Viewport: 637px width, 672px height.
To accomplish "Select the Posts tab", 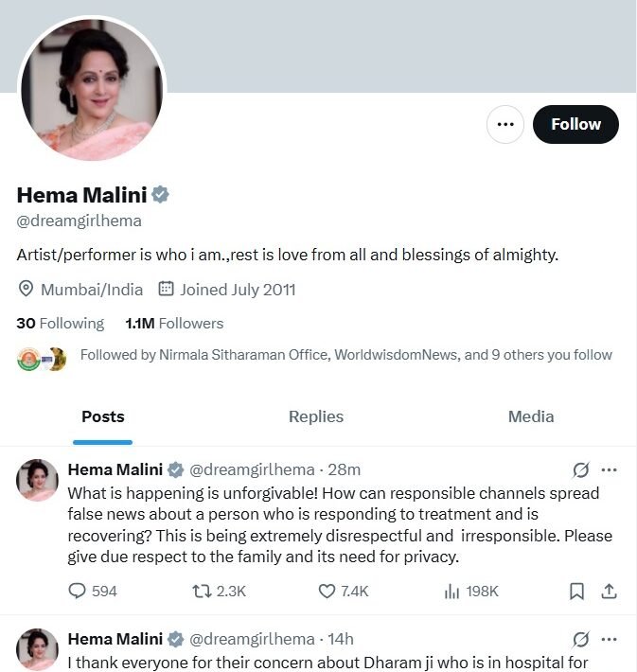I will coord(103,416).
